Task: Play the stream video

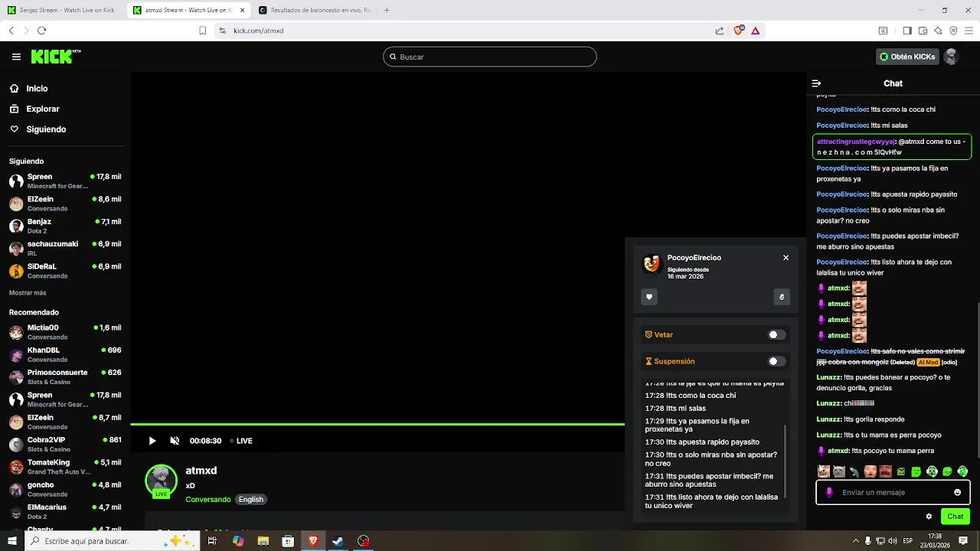Action: [152, 441]
